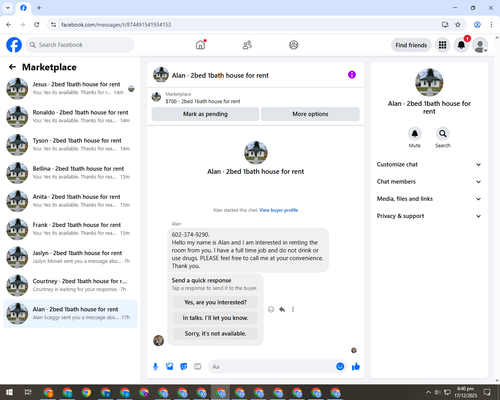The image size is (500, 400).
Task: Open Jaslyn conversation in Marketplace list
Action: pos(70,257)
